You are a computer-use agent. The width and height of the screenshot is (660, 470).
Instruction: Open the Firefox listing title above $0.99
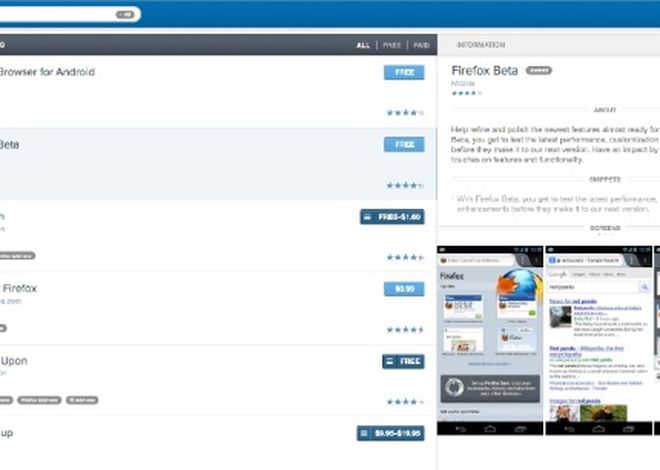pyautogui.click(x=19, y=288)
